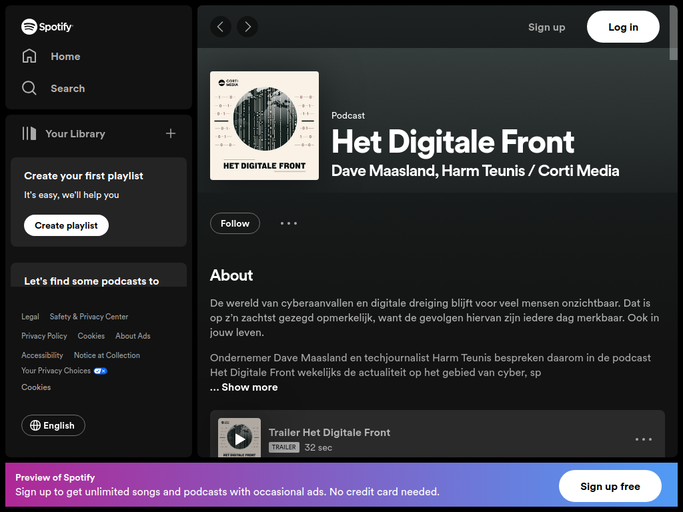Image resolution: width=683 pixels, height=512 pixels.
Task: Click the Create playlist button
Action: tap(66, 225)
